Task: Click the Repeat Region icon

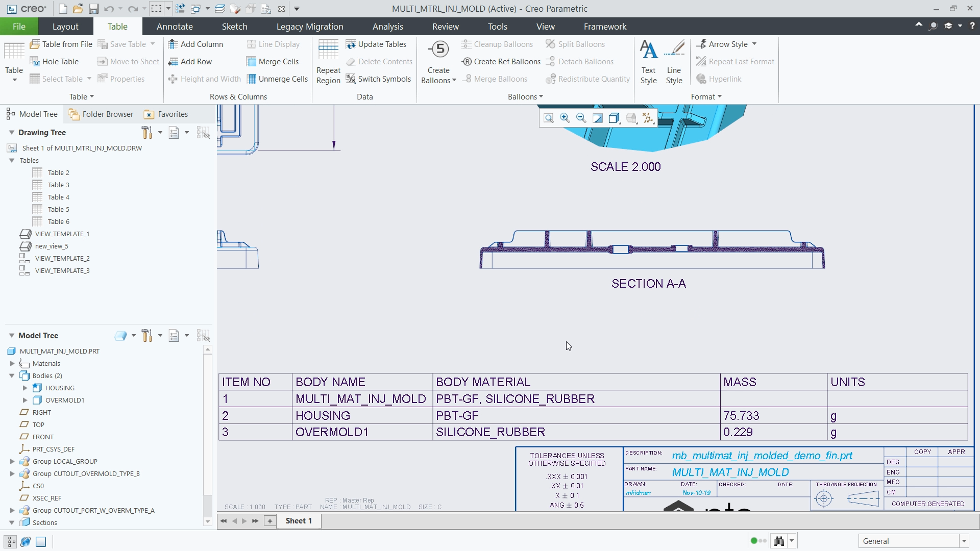Action: (328, 49)
